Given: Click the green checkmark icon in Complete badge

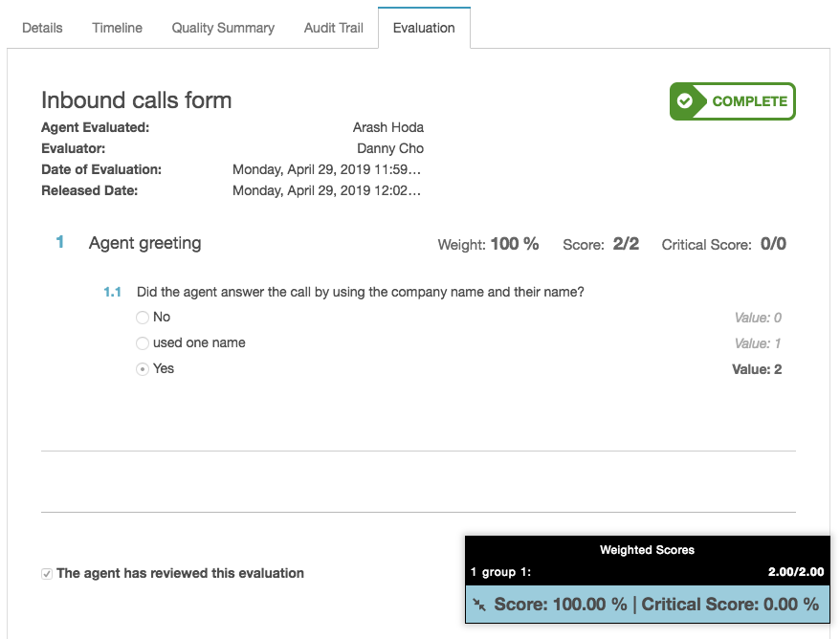Looking at the screenshot, I should 685,101.
